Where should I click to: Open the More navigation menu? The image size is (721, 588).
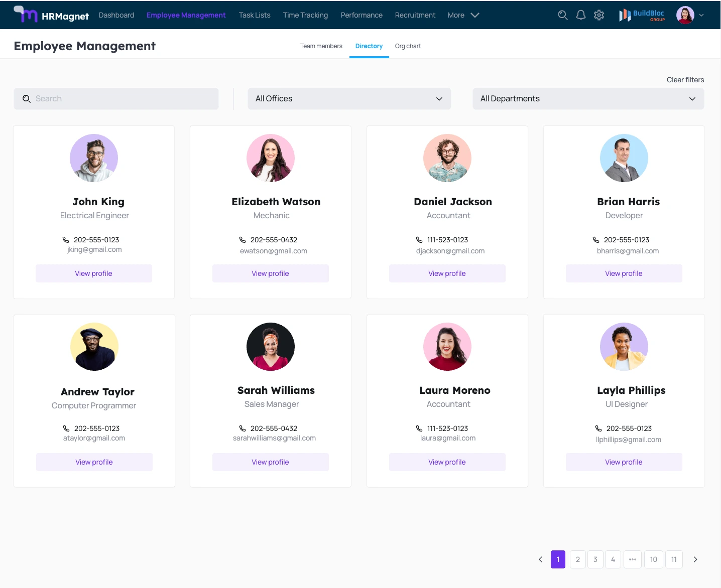coord(463,15)
